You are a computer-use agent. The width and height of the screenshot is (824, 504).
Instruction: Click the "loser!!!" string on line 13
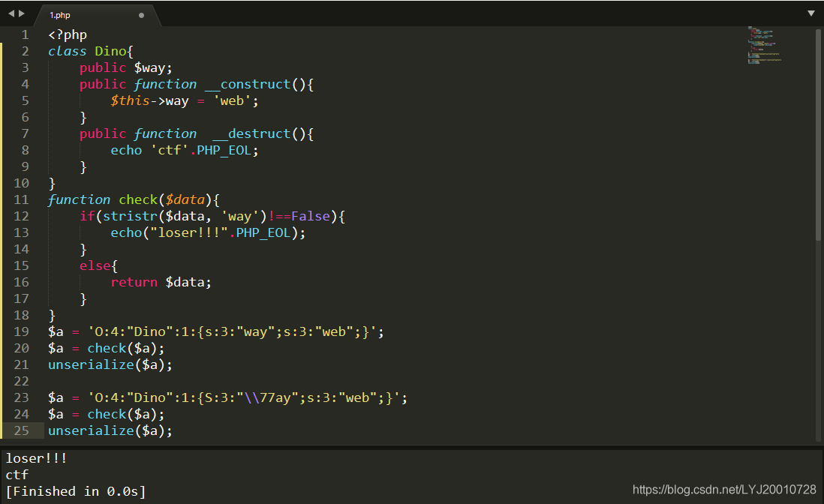tap(189, 232)
